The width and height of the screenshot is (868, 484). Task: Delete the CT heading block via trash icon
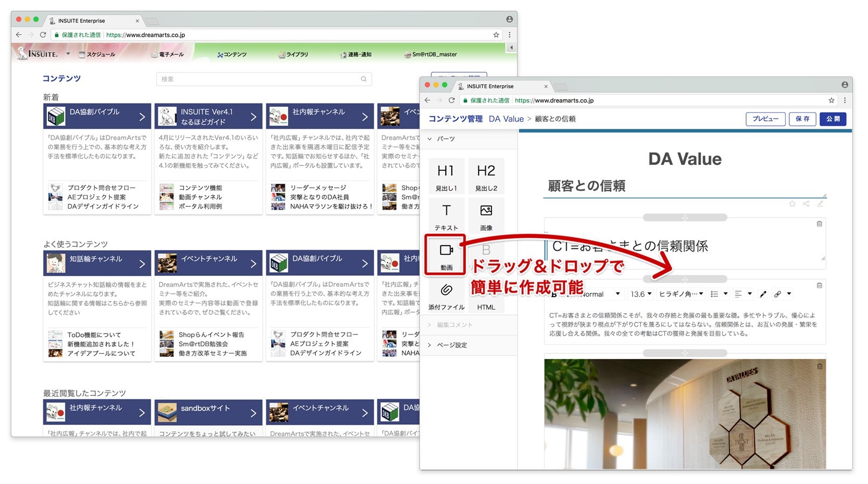(x=819, y=224)
